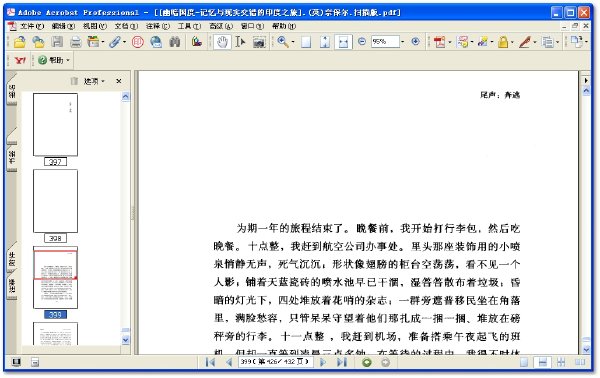Viewport: 600px width, 378px height.
Task: Go to the previous page
Action: [229, 362]
